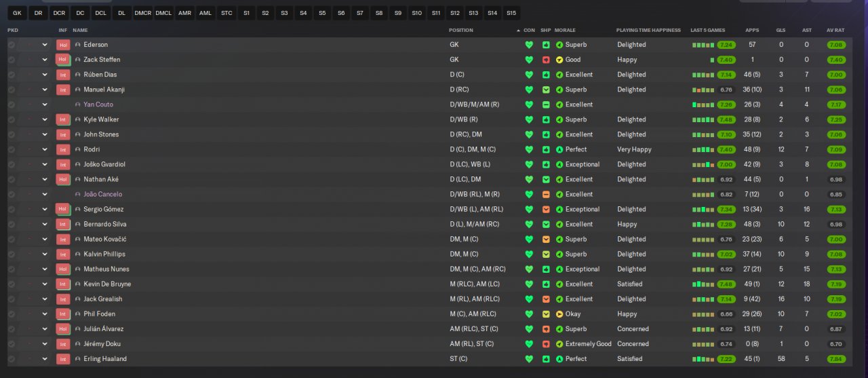The height and width of the screenshot is (378, 868).
Task: Toggle the picked checkmark for Nathan Aké
Action: tap(12, 179)
